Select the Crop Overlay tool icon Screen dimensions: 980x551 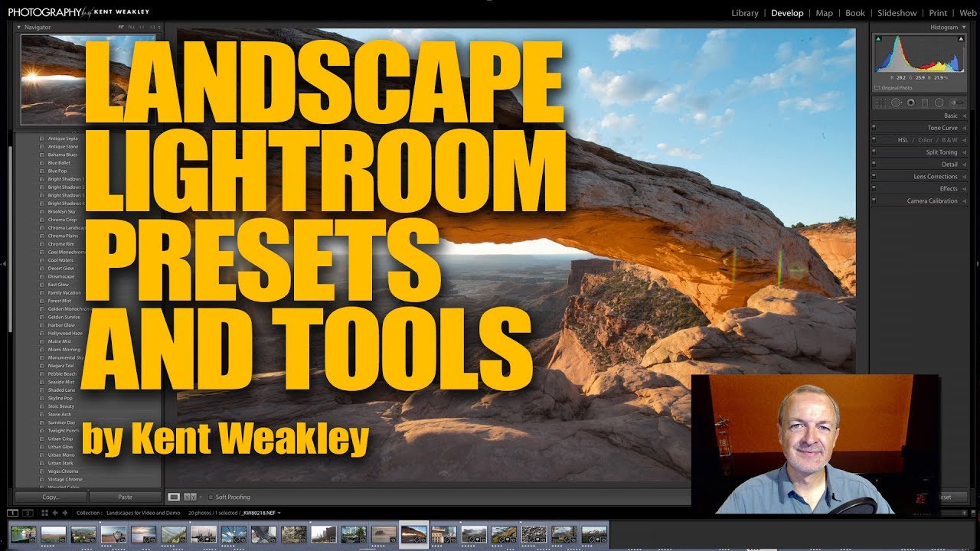click(881, 103)
